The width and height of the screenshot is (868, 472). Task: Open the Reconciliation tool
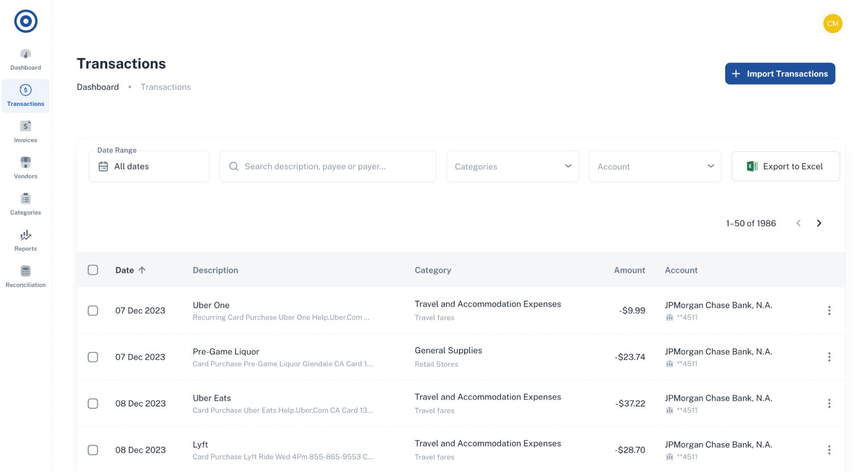(26, 276)
